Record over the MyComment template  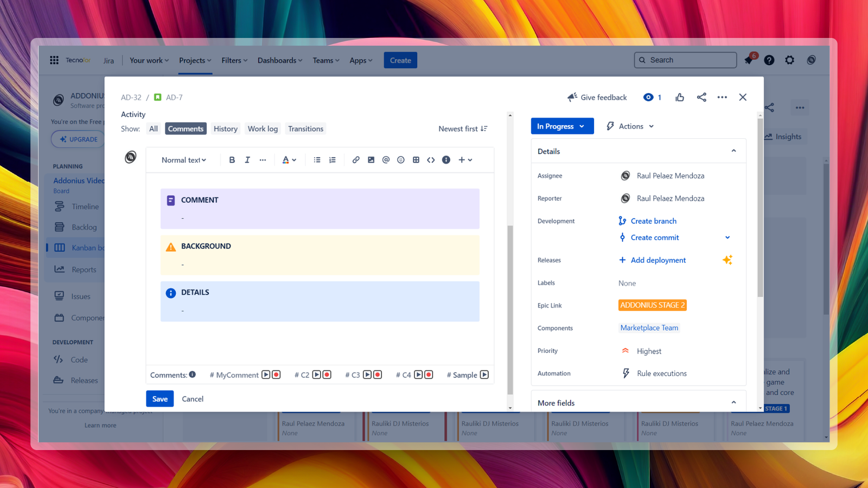click(276, 375)
